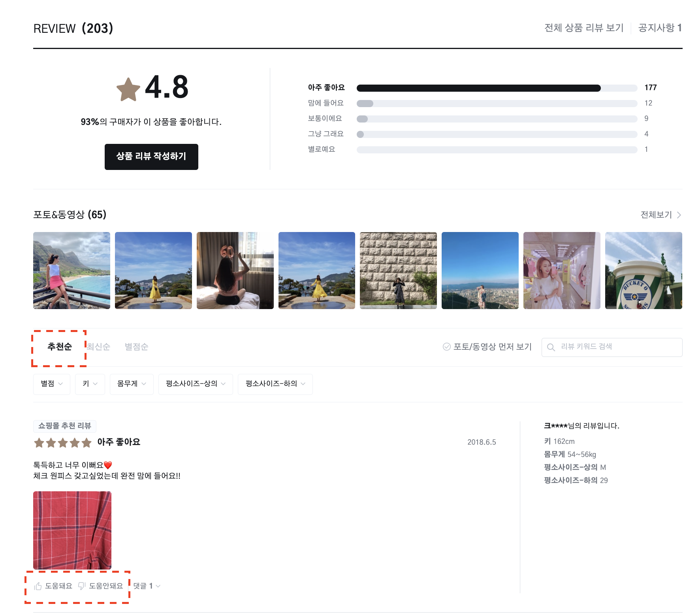Click the REVIEW (203) heading
This screenshot has width=700, height=615.
pyautogui.click(x=73, y=28)
